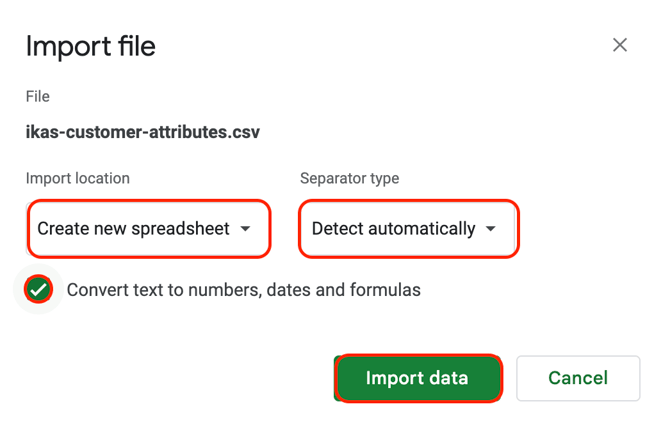
Task: Select the Detect automatically text
Action: coord(393,229)
